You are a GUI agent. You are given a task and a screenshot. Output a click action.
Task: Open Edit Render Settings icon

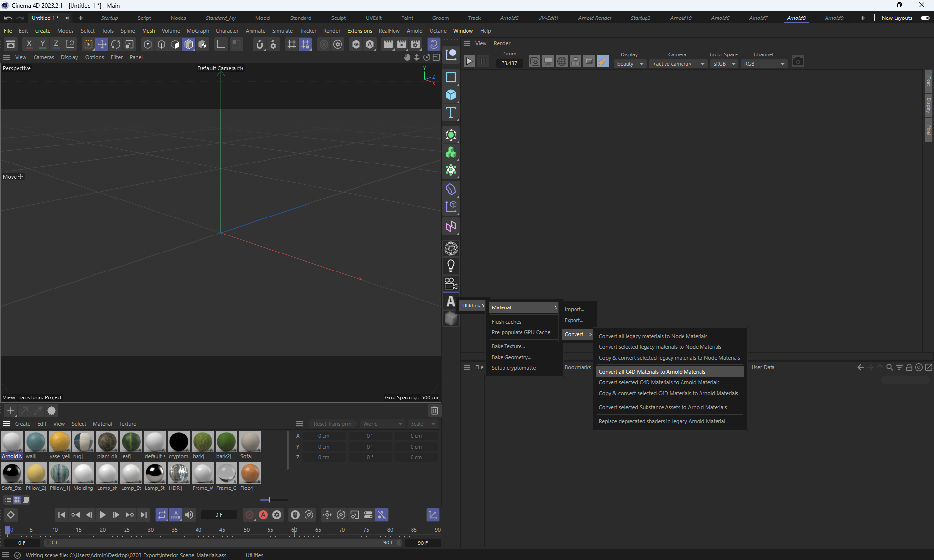click(415, 44)
